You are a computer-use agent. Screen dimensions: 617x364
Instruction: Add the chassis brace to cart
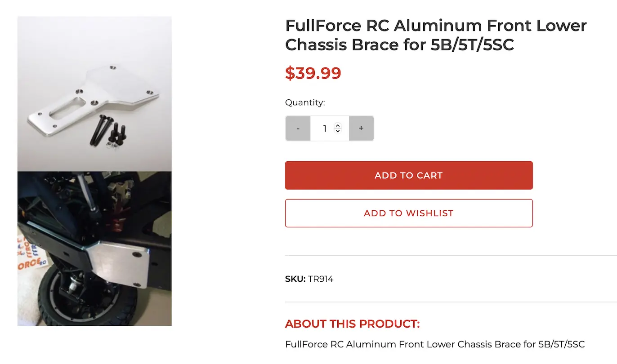[x=409, y=175]
